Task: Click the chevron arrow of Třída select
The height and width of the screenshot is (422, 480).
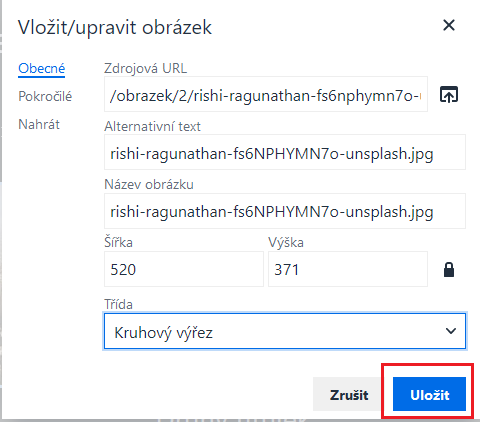Action: [x=451, y=331]
